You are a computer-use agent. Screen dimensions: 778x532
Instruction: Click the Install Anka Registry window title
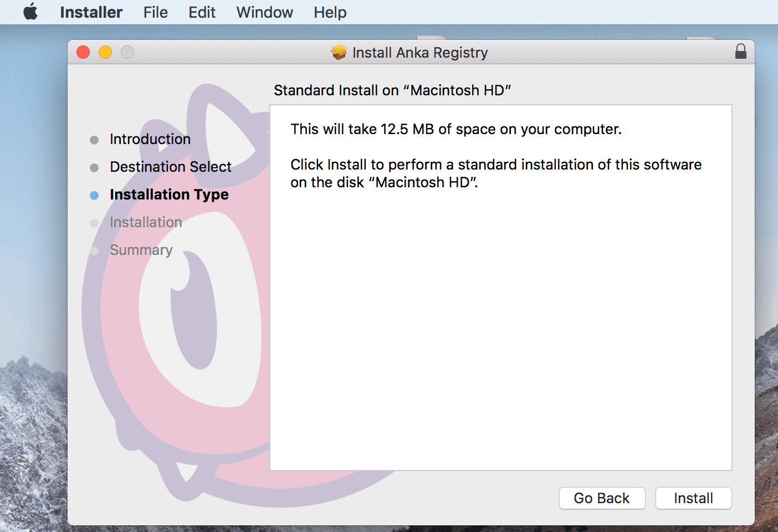420,53
